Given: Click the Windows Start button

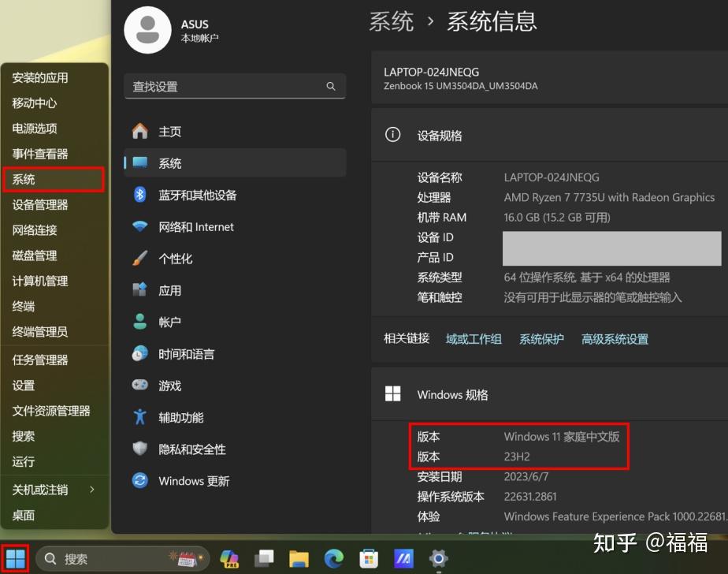Looking at the screenshot, I should [x=14, y=559].
